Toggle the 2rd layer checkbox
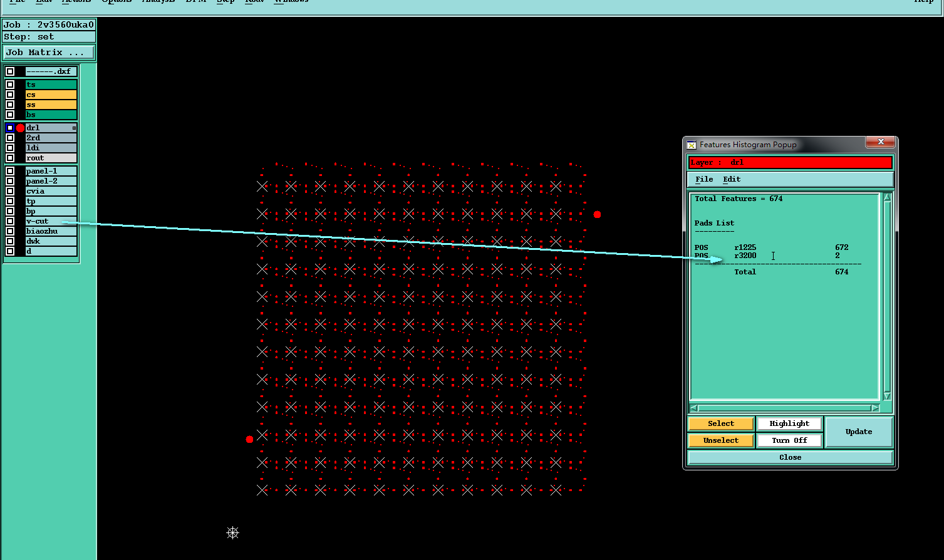 click(10, 138)
